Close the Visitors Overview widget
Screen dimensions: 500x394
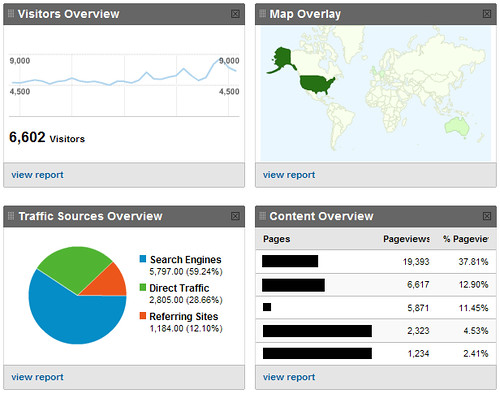point(235,14)
